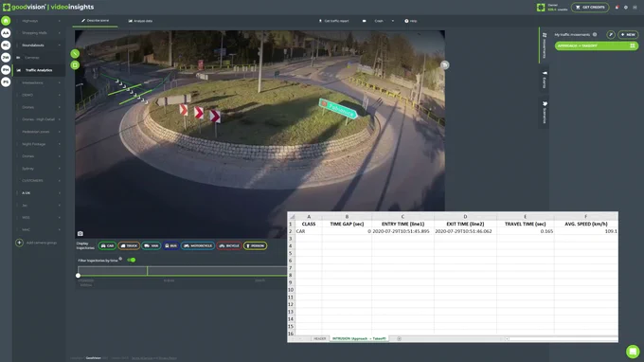Open Traffic Analytics in sidebar
Screen dimensions: 644x362
pyautogui.click(x=39, y=70)
